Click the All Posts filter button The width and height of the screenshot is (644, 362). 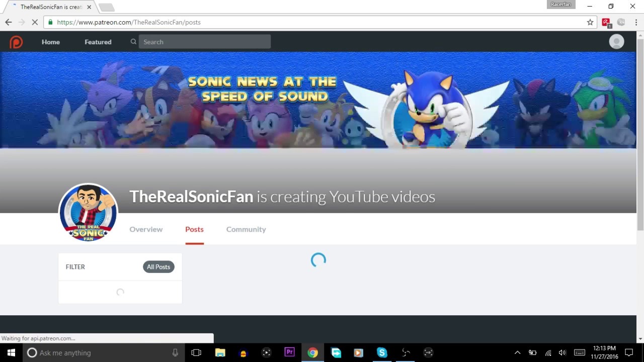point(158,267)
